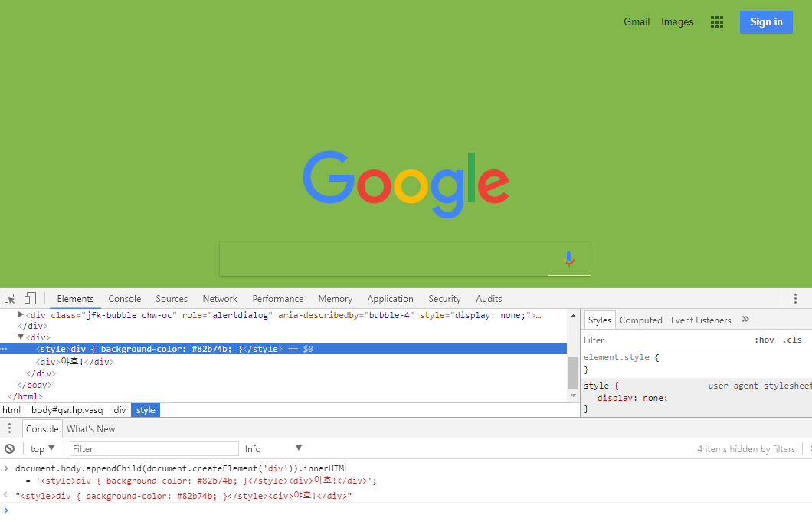Click the scroll down arrow in Elements panel
The height and width of the screenshot is (522, 812).
pyautogui.click(x=573, y=396)
